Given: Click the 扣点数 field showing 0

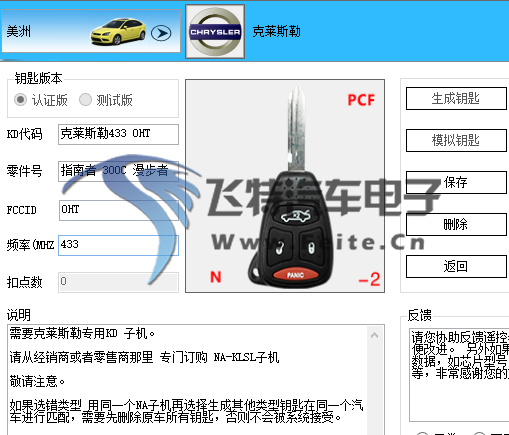Looking at the screenshot, I should click(118, 282).
